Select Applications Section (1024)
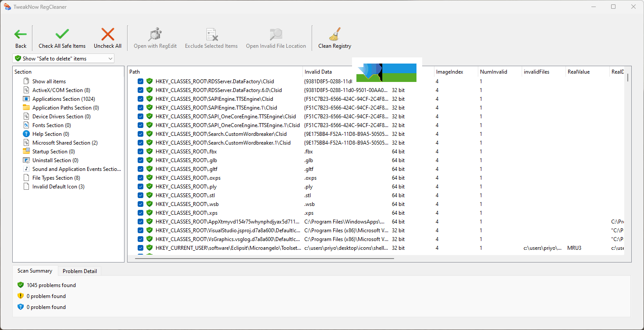644x330 pixels. pos(63,99)
